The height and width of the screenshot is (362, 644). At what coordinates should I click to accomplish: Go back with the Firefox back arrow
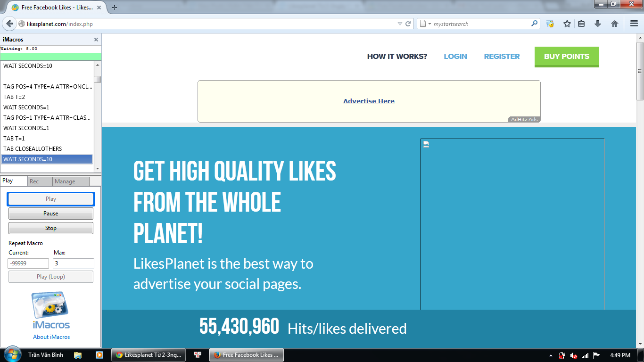click(10, 24)
